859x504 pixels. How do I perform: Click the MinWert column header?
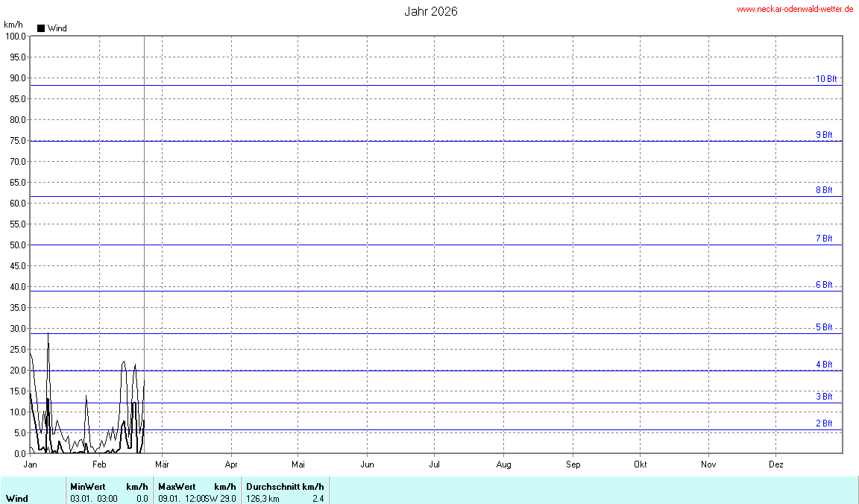[x=87, y=487]
